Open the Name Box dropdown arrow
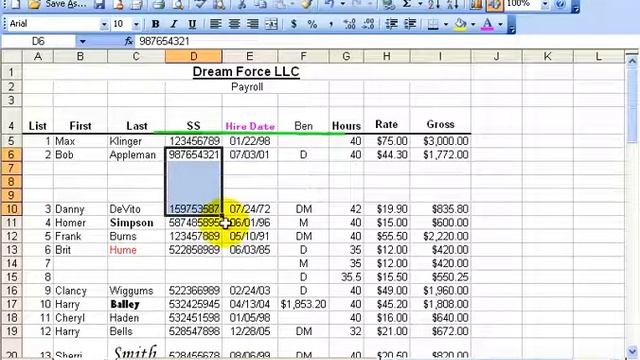The height and width of the screenshot is (360, 640). coord(82,41)
